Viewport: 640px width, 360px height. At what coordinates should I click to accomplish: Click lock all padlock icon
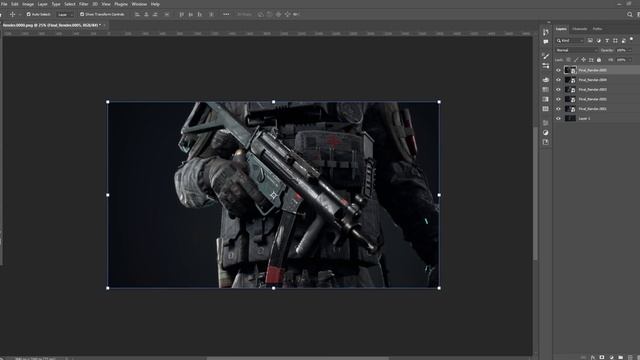599,60
